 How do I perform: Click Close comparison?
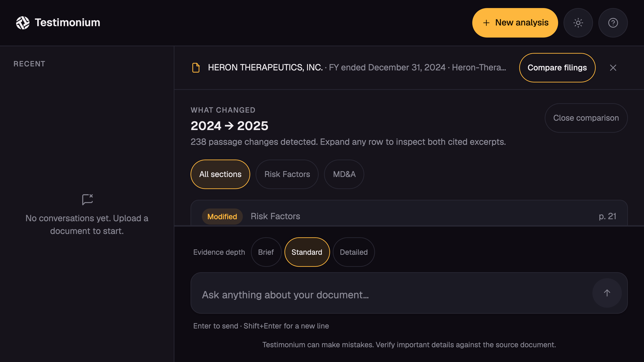coord(586,118)
